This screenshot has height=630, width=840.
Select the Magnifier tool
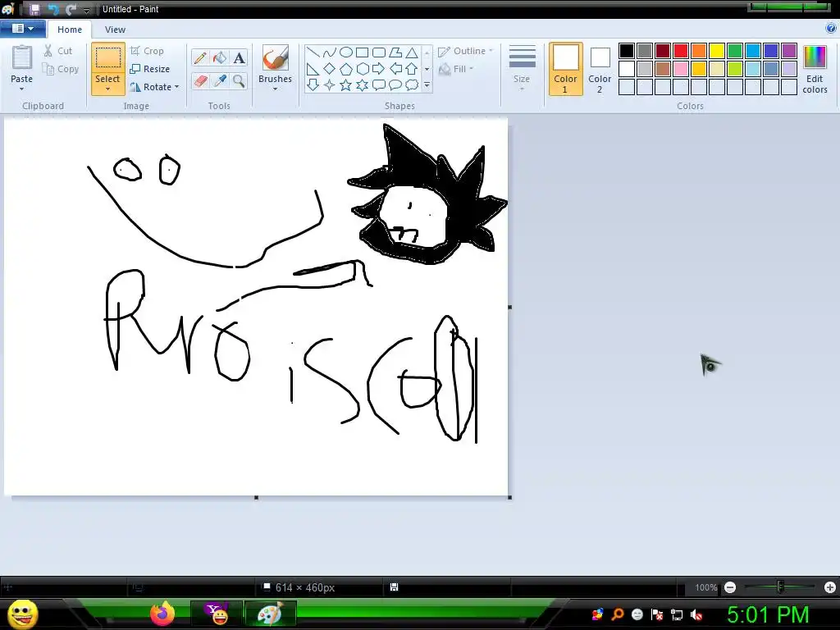click(239, 81)
